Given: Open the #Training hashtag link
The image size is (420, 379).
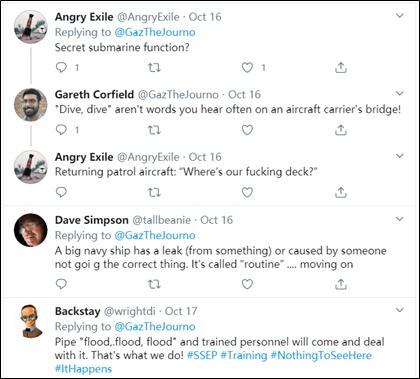Looking at the screenshot, I should click(x=244, y=355).
